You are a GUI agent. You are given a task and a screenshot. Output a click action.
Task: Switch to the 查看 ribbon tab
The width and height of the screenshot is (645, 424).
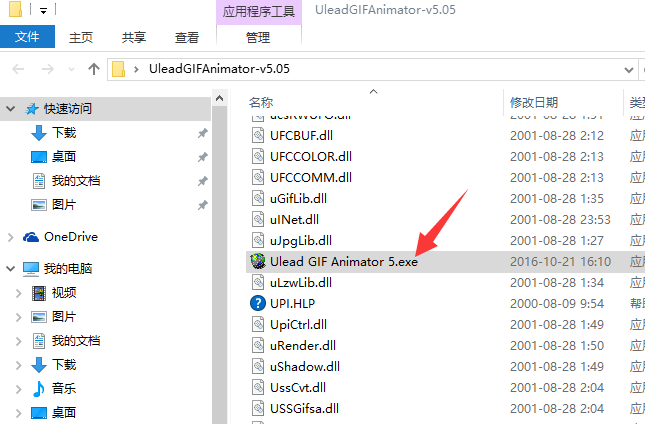(187, 37)
